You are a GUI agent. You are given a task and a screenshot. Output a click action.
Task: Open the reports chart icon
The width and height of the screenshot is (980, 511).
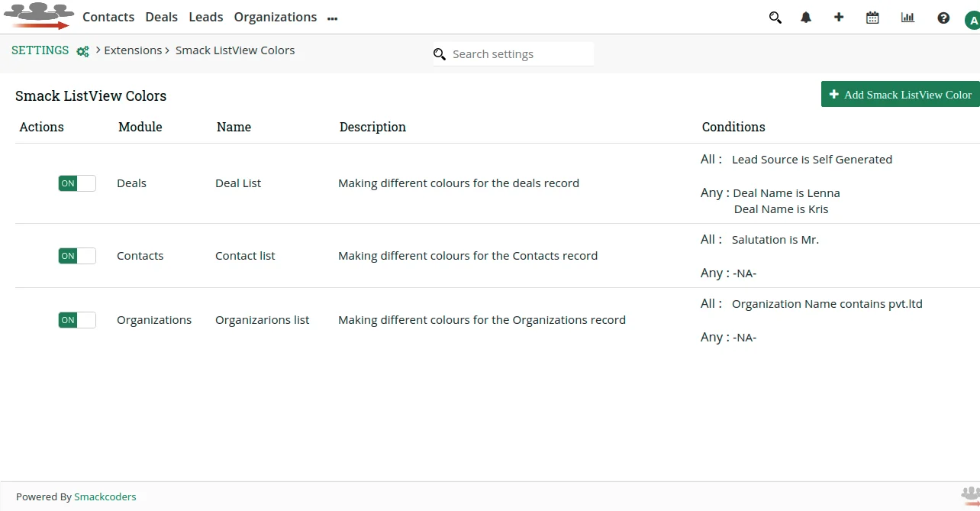pyautogui.click(x=907, y=17)
